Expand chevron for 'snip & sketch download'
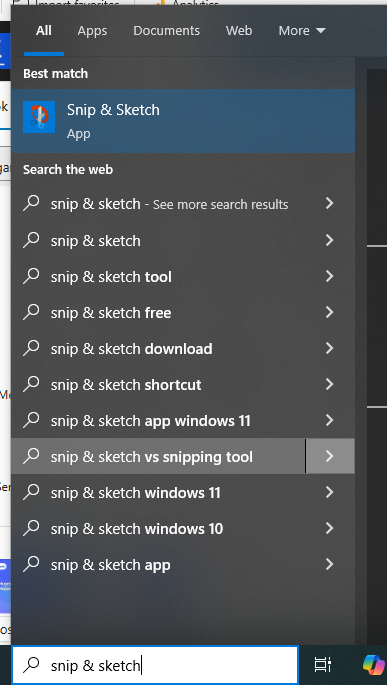This screenshot has height=693, width=387. click(330, 348)
